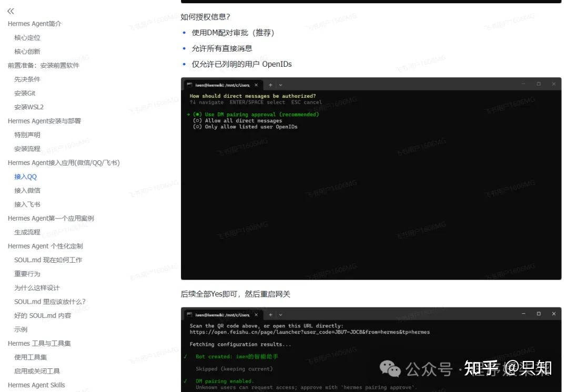Screen dimensions: 568x392
Task: Click the terminal icon on upper terminal tab
Action: click(x=189, y=85)
